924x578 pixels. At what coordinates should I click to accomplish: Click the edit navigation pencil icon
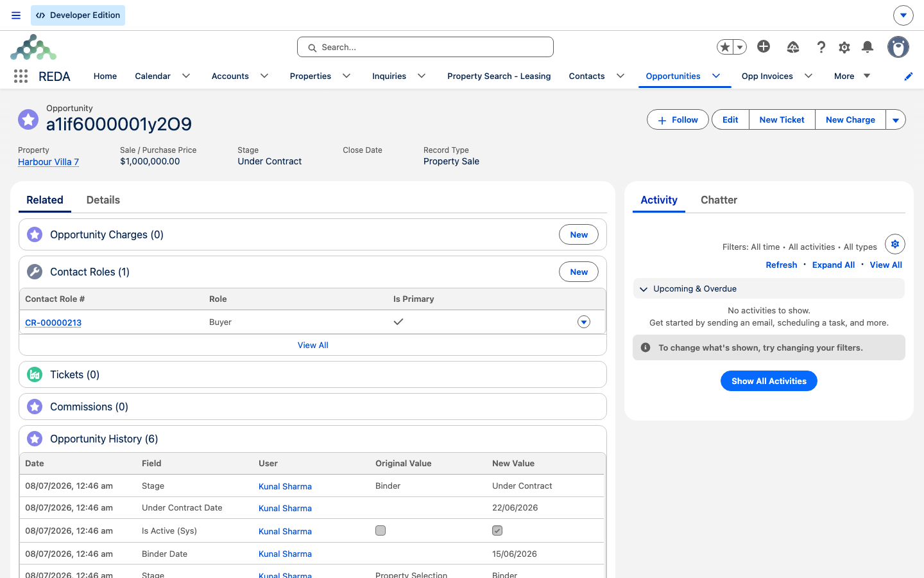tap(909, 76)
